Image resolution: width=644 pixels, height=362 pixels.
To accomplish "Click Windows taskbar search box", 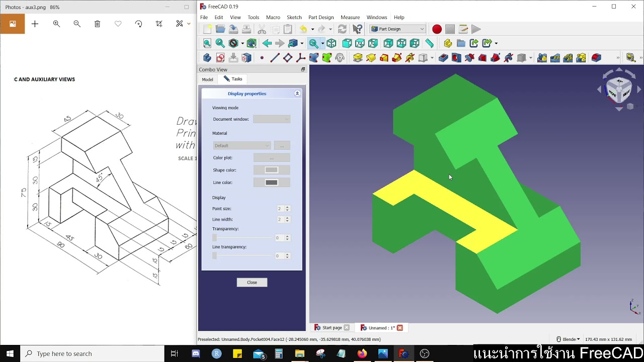I will pos(92,353).
